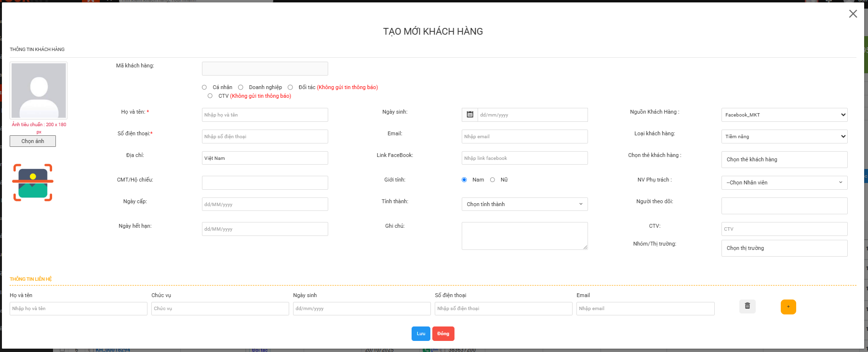The height and width of the screenshot is (352, 868).
Task: Choose the Nữ gender option
Action: [493, 180]
